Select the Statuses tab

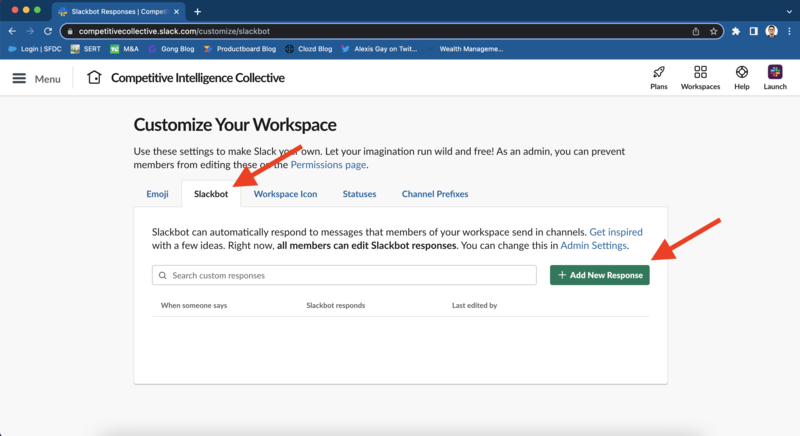pyautogui.click(x=359, y=193)
